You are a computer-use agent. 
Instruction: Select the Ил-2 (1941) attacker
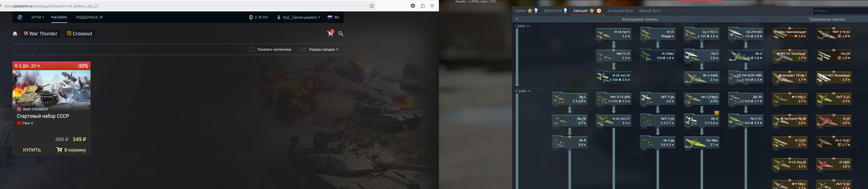701,99
